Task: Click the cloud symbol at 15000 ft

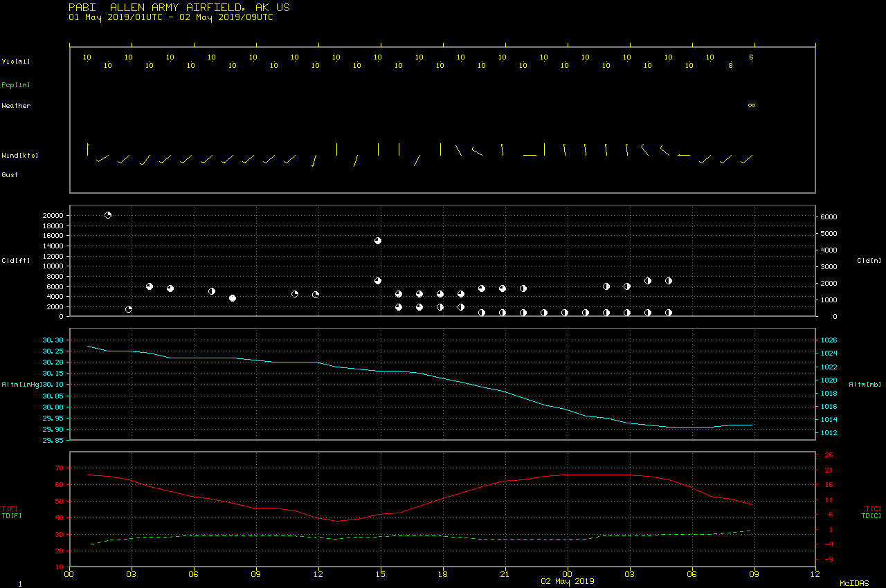Action: point(378,241)
